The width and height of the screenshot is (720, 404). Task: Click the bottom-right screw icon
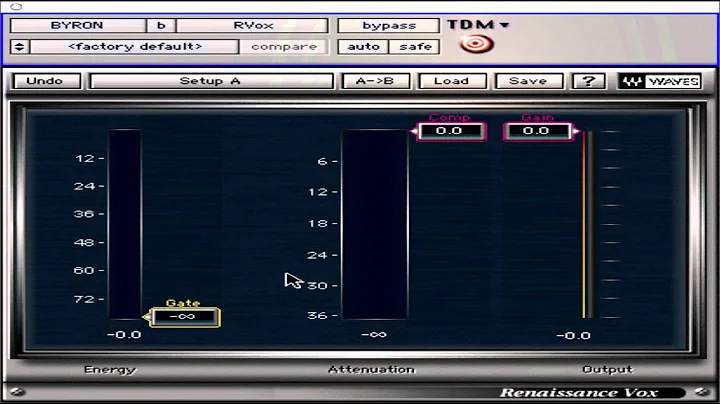click(702, 392)
